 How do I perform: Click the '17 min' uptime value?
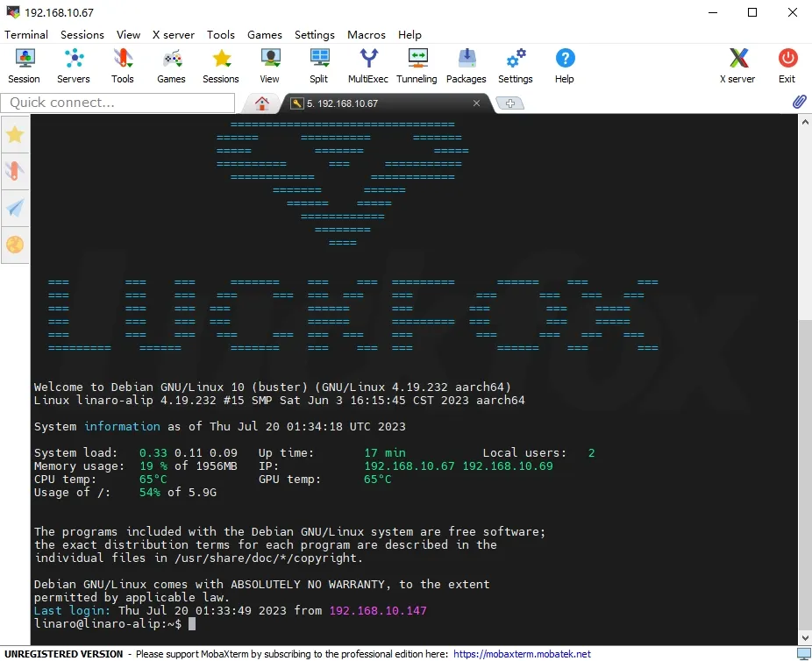[385, 453]
